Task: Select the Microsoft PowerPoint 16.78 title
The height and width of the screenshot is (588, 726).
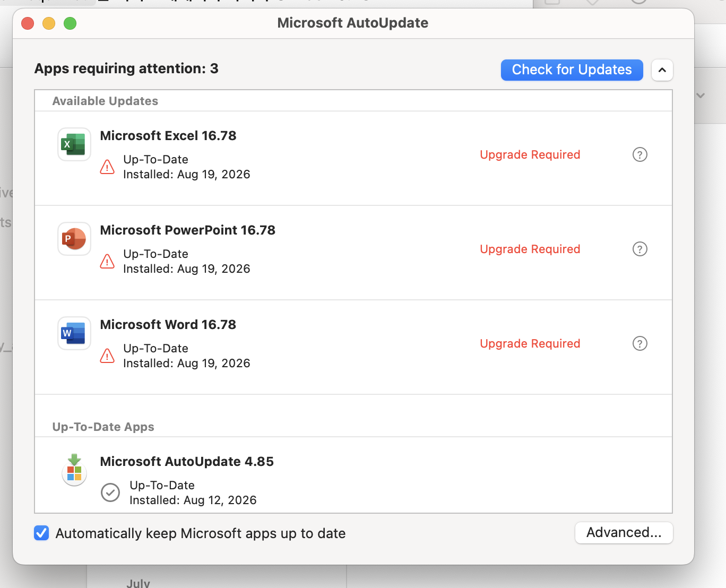Action: coord(188,230)
